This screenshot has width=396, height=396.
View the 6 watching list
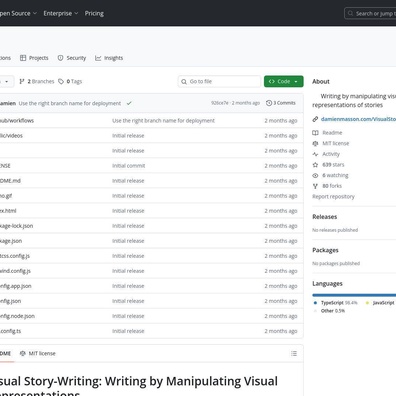tap(335, 175)
